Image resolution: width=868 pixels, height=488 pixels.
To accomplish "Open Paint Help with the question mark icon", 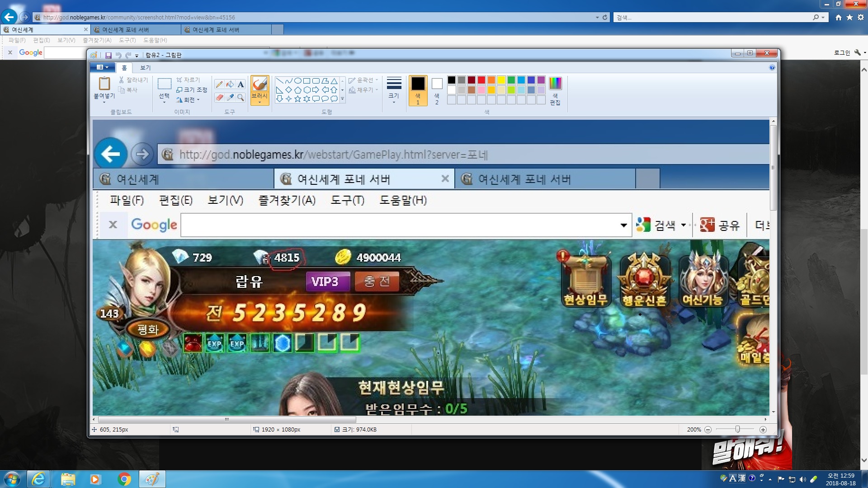I will (x=772, y=68).
